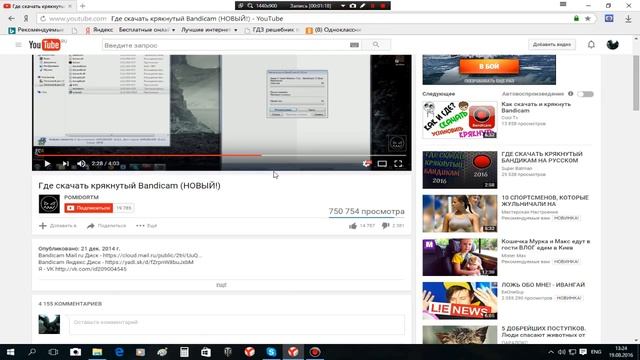Open POMIDORTM channel avatar

[x=49, y=204]
